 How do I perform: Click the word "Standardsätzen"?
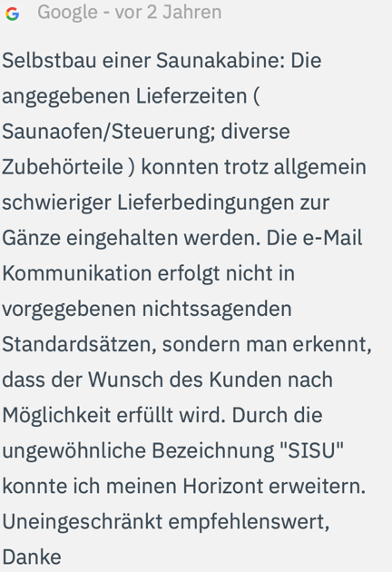pyautogui.click(x=79, y=344)
